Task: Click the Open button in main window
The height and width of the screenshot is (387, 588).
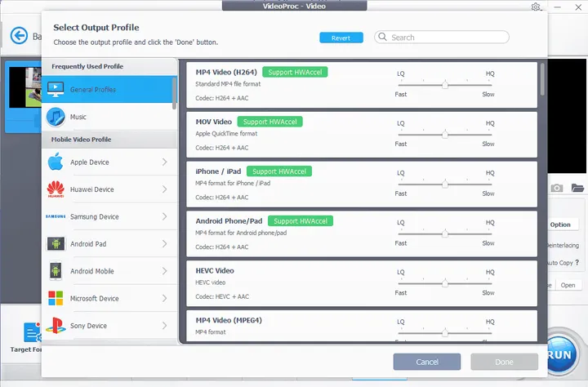Action: click(568, 285)
